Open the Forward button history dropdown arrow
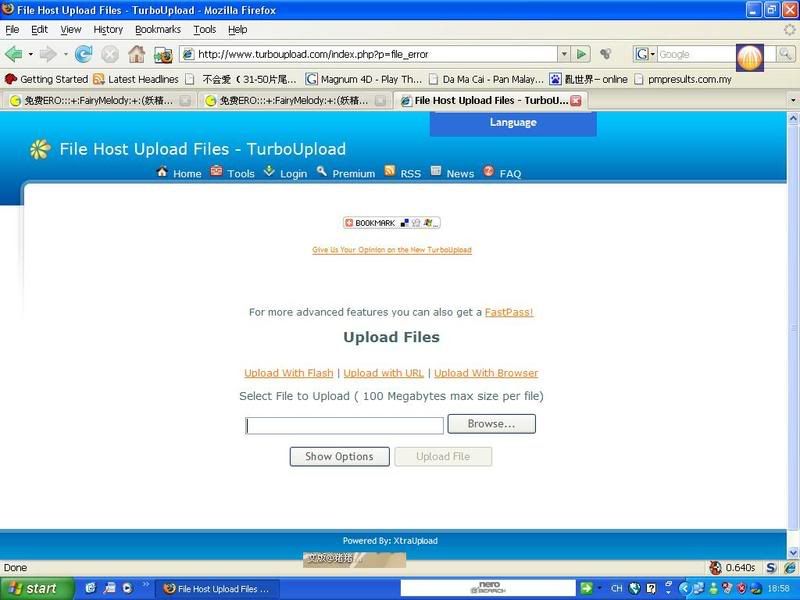 point(65,54)
